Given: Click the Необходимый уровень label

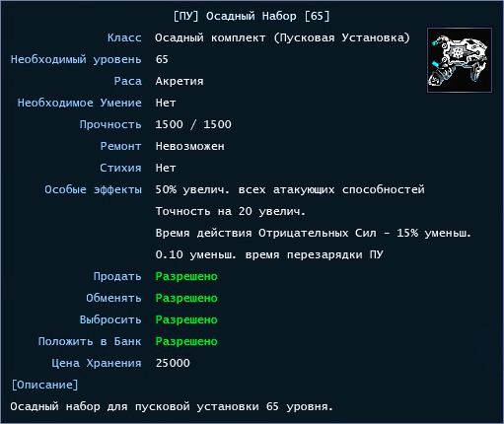Looking at the screenshot, I should click(x=76, y=59).
